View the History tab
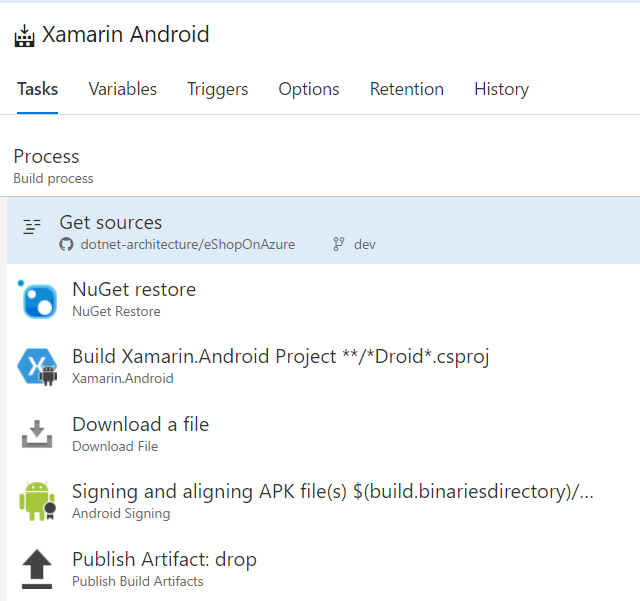The height and width of the screenshot is (601, 640). pyautogui.click(x=501, y=89)
